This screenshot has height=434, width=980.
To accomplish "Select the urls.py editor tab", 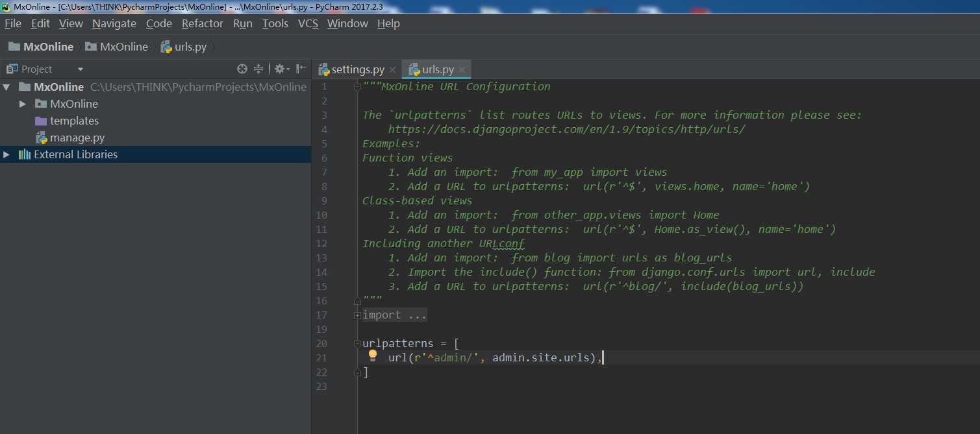I will tap(438, 69).
